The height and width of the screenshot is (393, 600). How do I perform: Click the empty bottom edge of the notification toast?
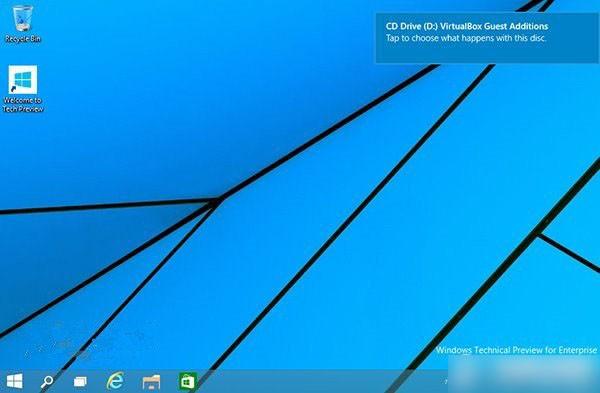(x=487, y=55)
